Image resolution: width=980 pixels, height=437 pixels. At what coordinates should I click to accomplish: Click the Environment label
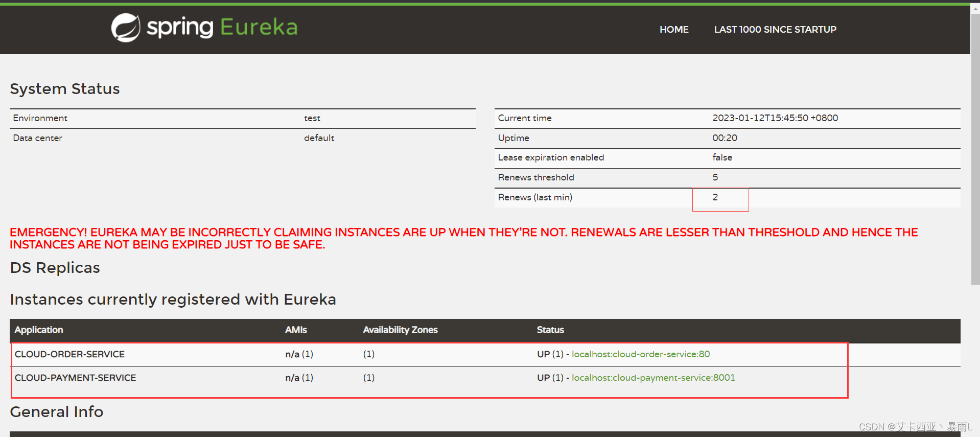[40, 119]
